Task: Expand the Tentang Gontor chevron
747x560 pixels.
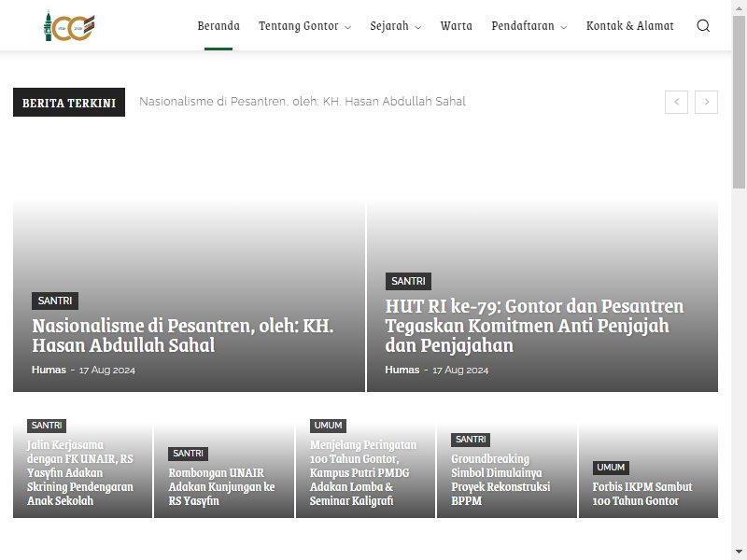Action: tap(347, 28)
